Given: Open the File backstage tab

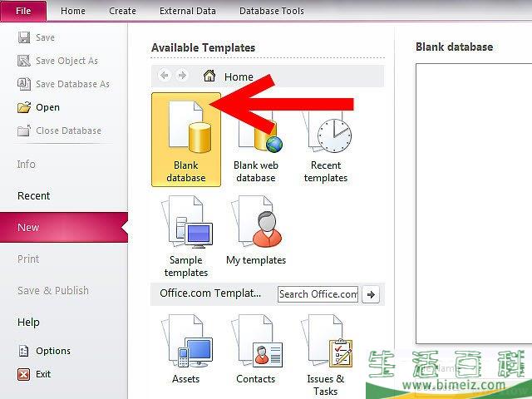Looking at the screenshot, I should coord(23,11).
